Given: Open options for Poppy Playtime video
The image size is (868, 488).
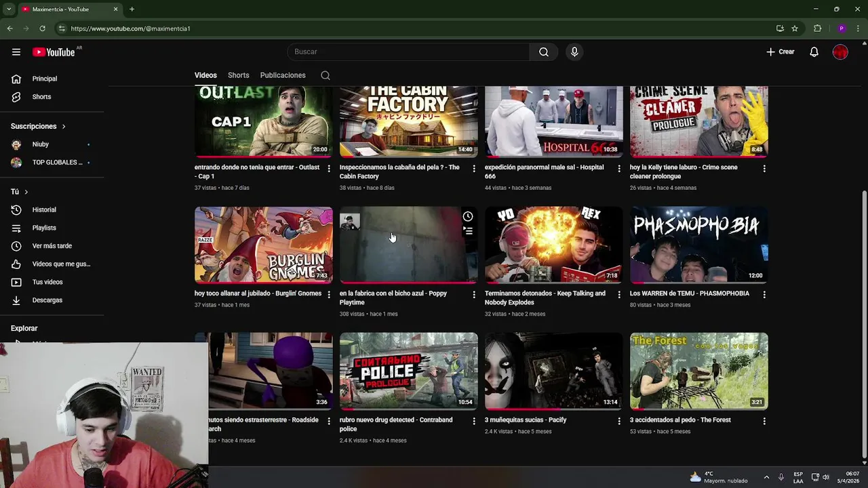Looking at the screenshot, I should point(474,294).
